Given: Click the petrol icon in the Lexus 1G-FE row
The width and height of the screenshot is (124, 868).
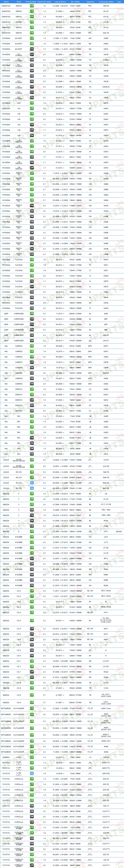Looking at the screenshot, I should coord(32,460).
